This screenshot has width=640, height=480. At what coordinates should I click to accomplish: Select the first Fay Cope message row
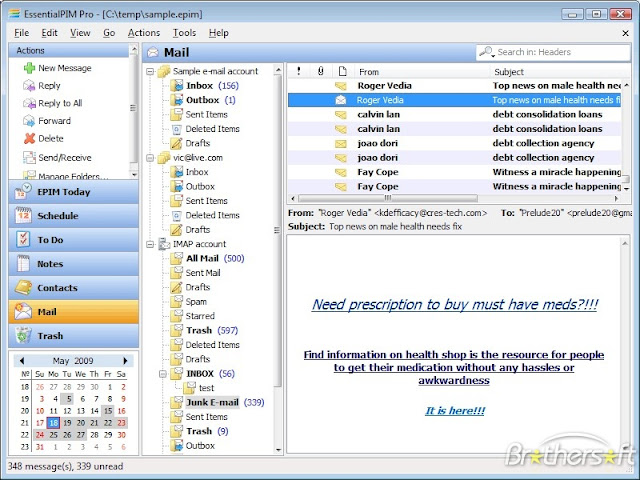(454, 172)
